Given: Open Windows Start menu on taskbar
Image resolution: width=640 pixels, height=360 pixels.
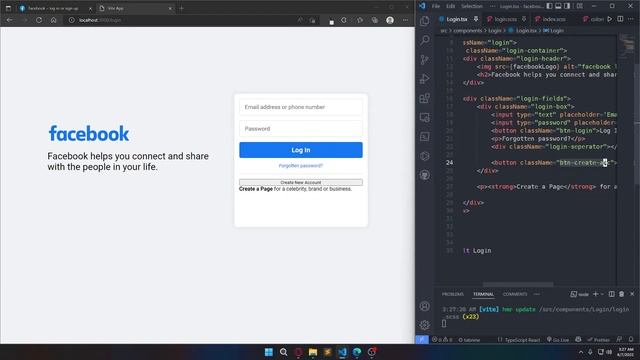Looking at the screenshot, I should tap(269, 352).
